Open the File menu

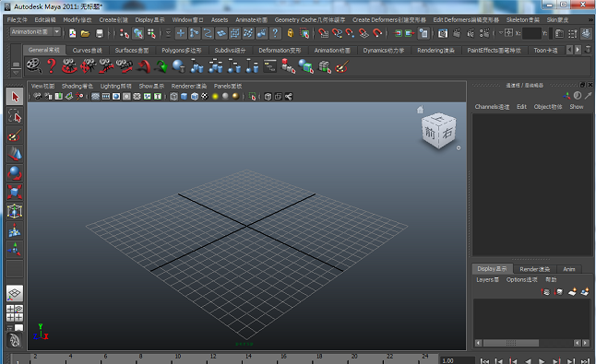18,19
